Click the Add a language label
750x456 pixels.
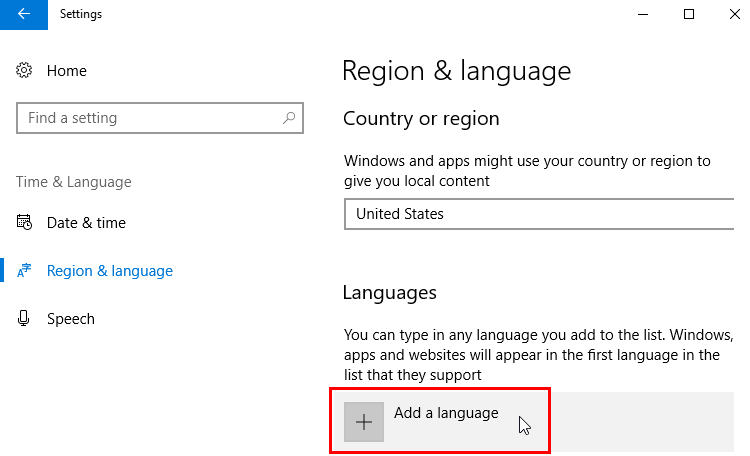point(446,413)
